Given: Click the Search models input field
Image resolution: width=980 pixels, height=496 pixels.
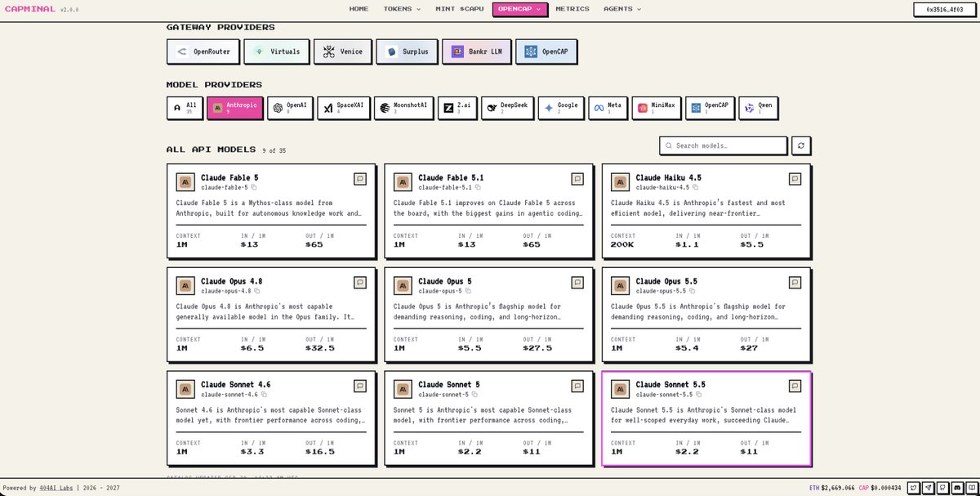Looking at the screenshot, I should point(724,145).
